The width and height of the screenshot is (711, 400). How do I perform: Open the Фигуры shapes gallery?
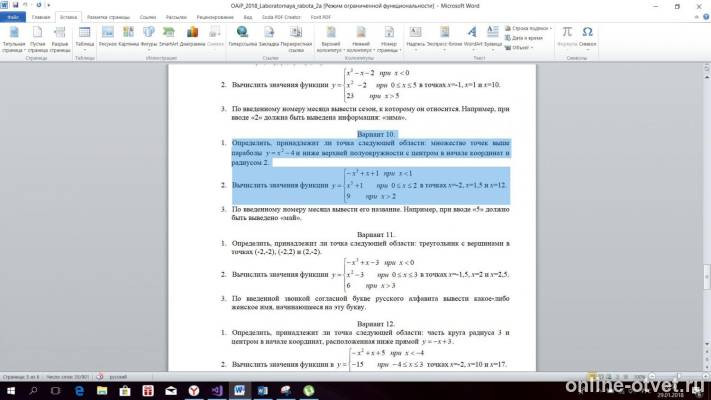point(149,36)
